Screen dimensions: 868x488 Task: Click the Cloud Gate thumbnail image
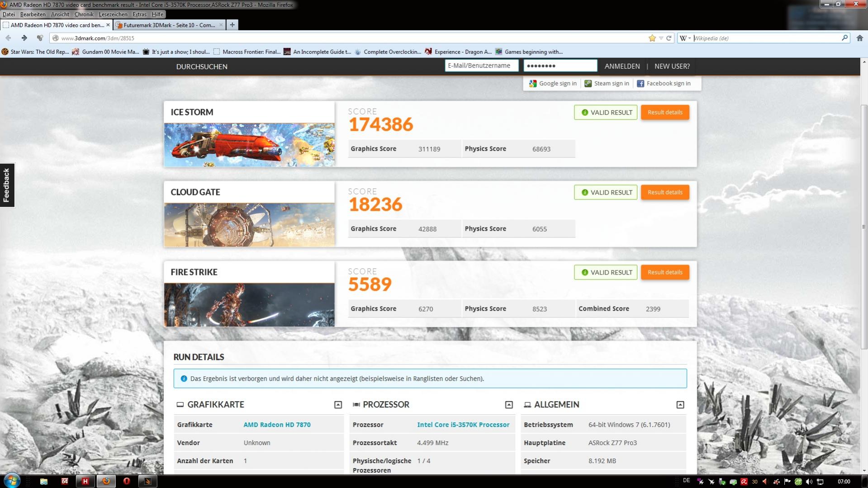point(249,225)
